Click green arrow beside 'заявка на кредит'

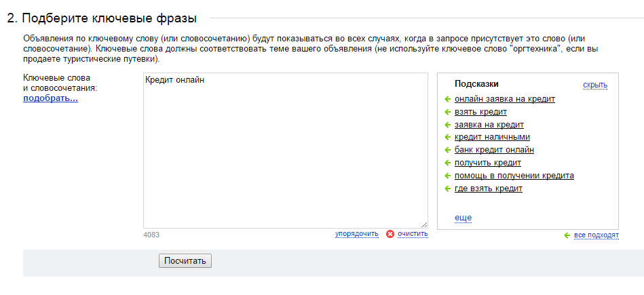pos(447,125)
